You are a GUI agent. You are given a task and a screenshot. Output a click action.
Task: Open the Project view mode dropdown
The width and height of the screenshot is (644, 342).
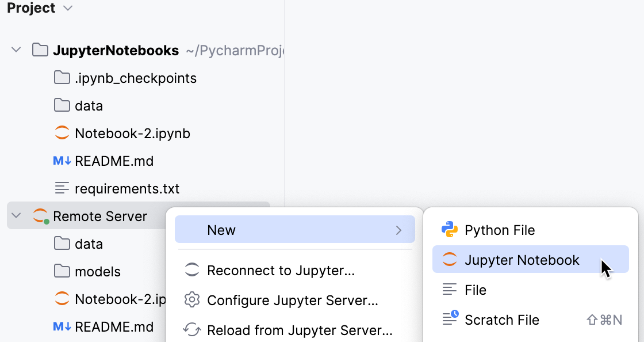pyautogui.click(x=67, y=8)
